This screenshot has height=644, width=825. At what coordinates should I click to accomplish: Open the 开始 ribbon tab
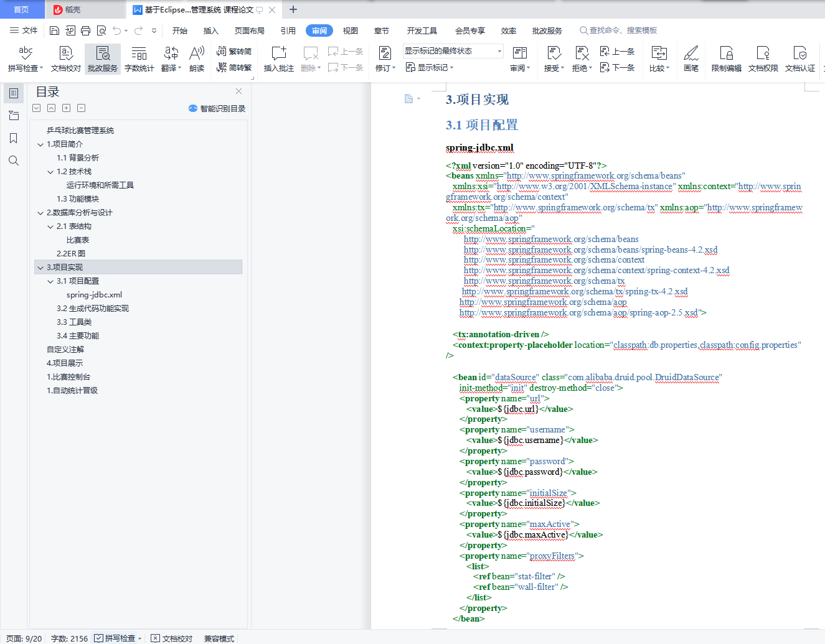pyautogui.click(x=180, y=30)
